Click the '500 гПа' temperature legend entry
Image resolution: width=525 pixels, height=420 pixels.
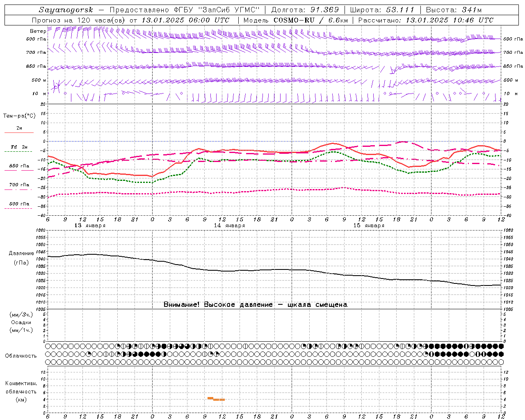pos(19,204)
